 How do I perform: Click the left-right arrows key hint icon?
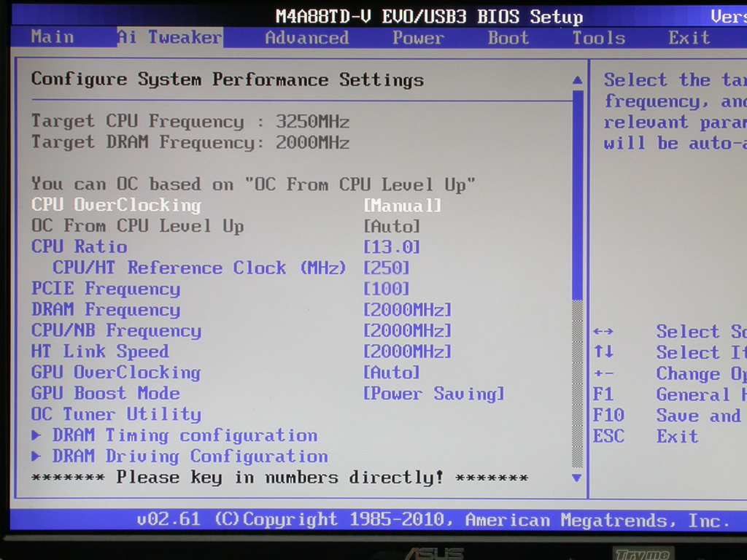tap(603, 331)
